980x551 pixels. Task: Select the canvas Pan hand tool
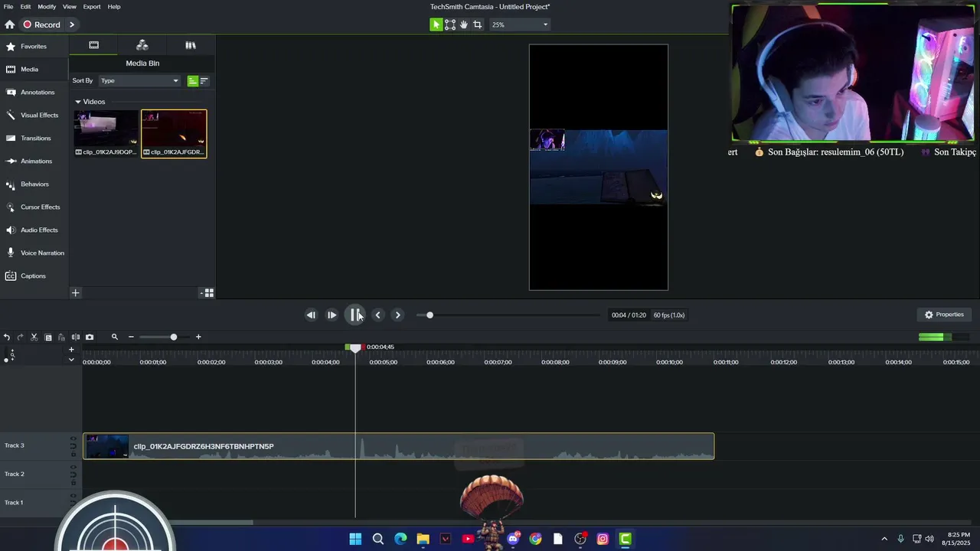(464, 24)
